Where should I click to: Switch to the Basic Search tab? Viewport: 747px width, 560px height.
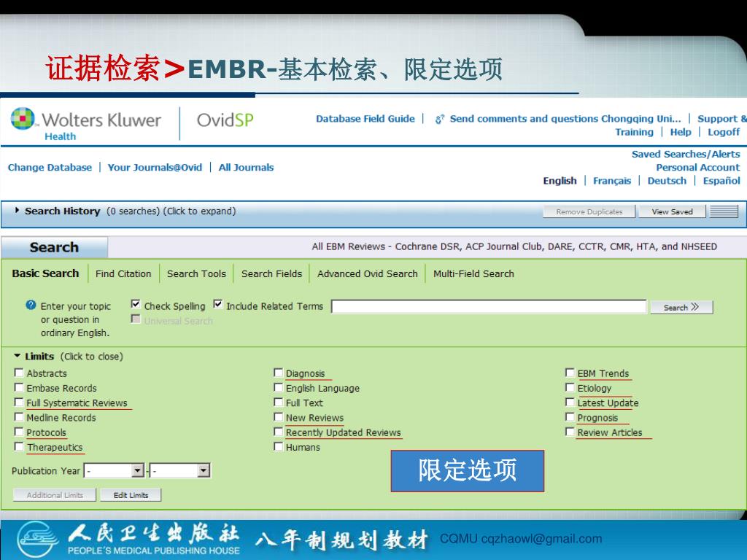coord(45,273)
